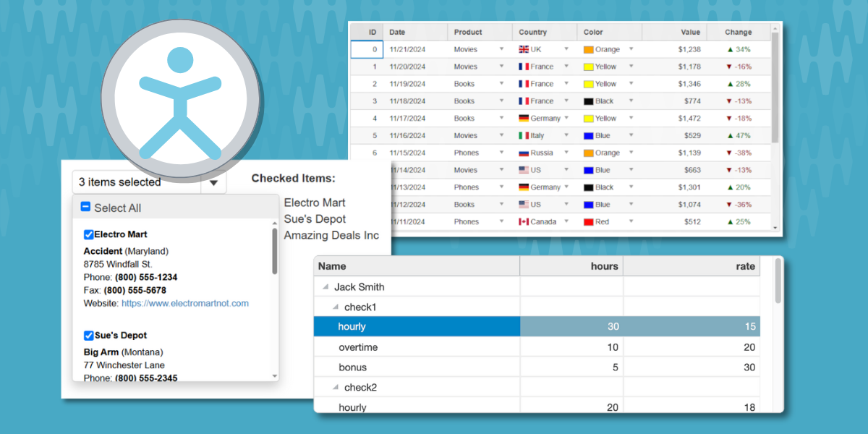Click the red down arrow beside -36%
Image resolution: width=868 pixels, height=434 pixels.
[x=728, y=205]
